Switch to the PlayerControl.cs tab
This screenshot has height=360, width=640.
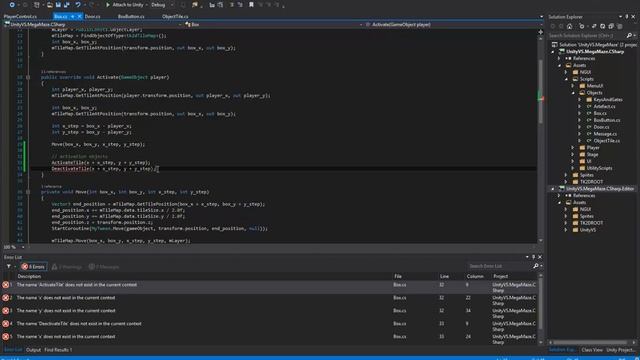20,16
